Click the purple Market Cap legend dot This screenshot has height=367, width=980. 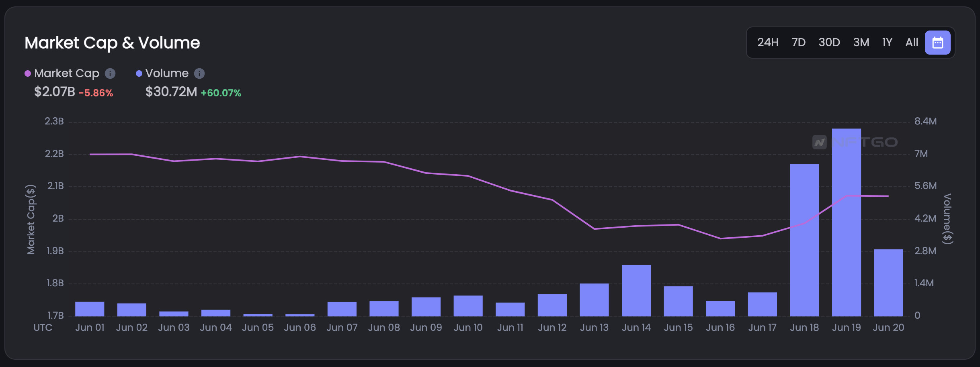[28, 73]
